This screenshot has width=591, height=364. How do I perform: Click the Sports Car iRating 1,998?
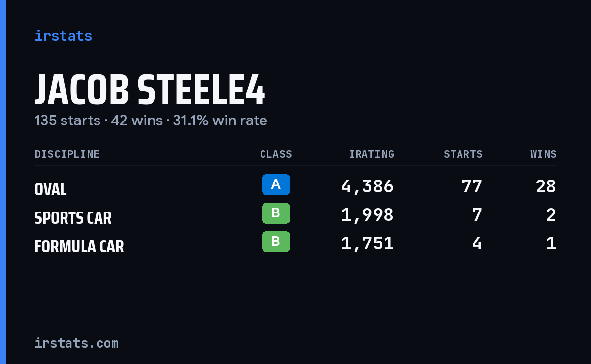[x=367, y=215]
